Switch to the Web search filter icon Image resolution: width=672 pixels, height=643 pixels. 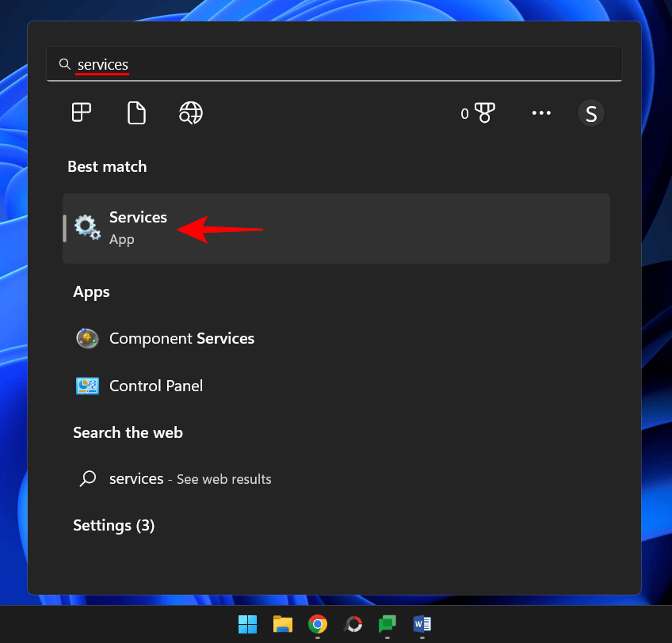[x=190, y=112]
